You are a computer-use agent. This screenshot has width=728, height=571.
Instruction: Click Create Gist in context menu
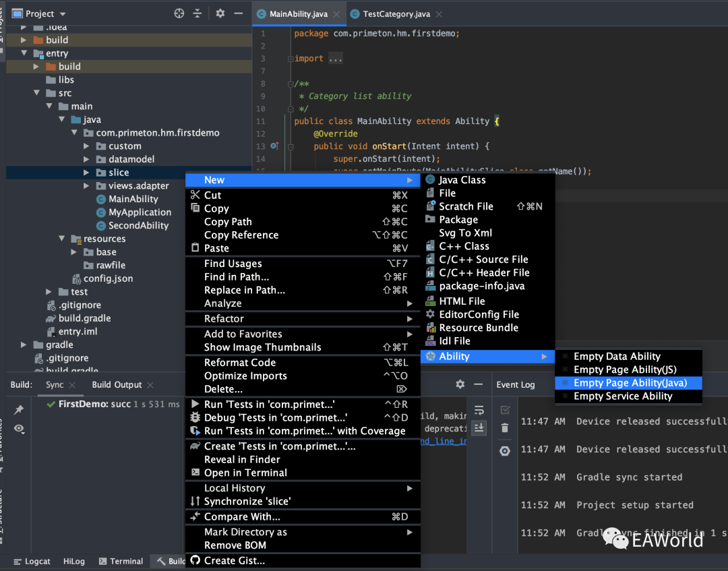pos(303,560)
